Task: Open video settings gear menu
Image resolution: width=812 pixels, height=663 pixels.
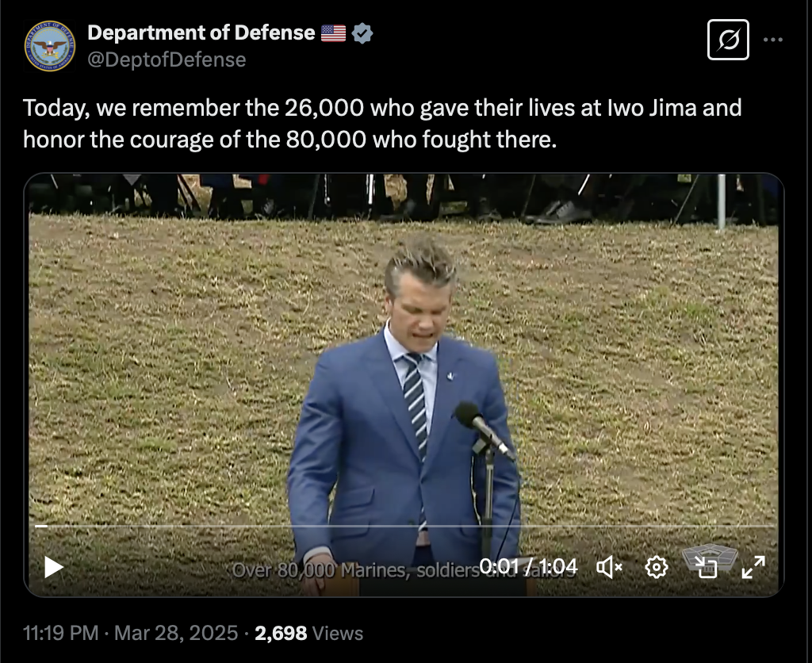Action: click(x=656, y=567)
